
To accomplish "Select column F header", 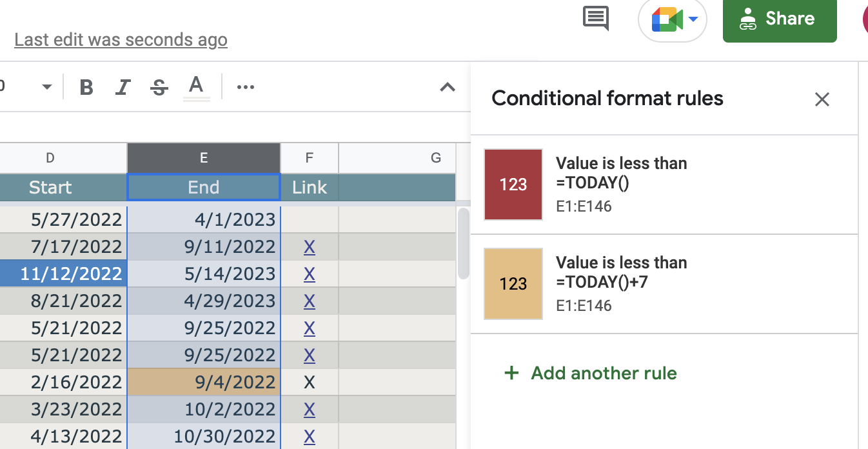I will coord(310,158).
